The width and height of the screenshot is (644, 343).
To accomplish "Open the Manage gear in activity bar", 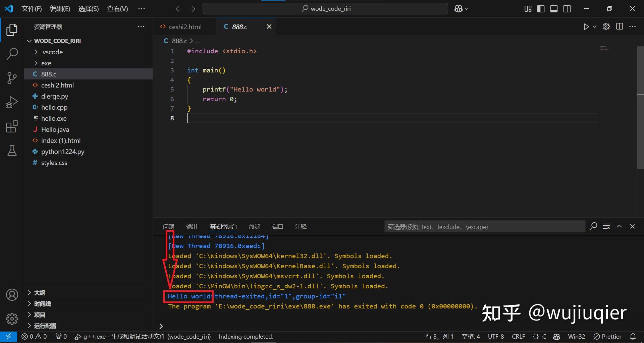I will tap(12, 319).
